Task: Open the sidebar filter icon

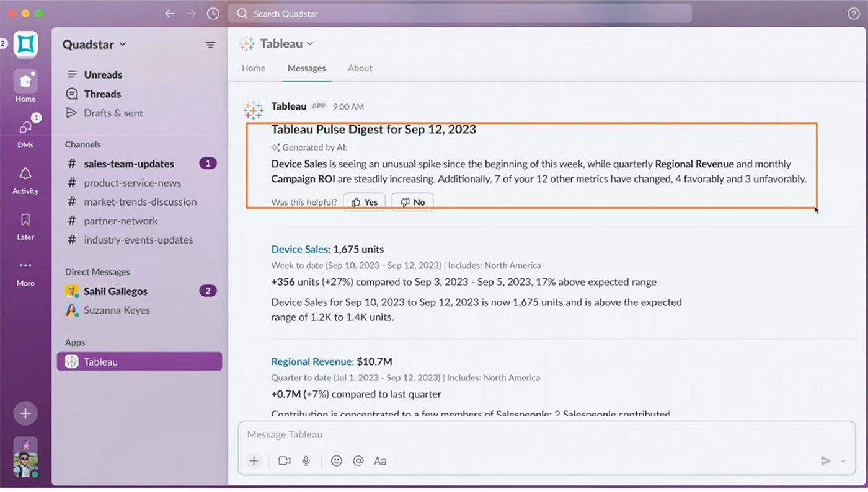Action: 211,45
